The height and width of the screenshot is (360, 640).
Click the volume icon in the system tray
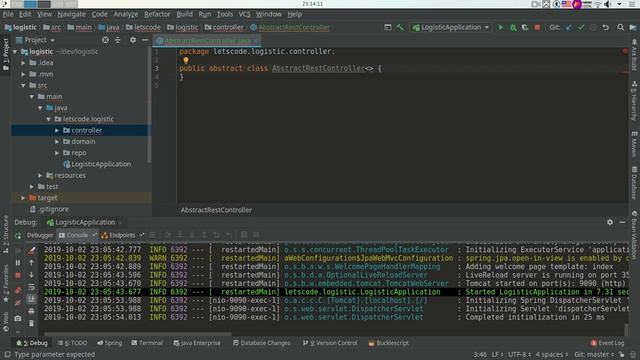point(608,4)
